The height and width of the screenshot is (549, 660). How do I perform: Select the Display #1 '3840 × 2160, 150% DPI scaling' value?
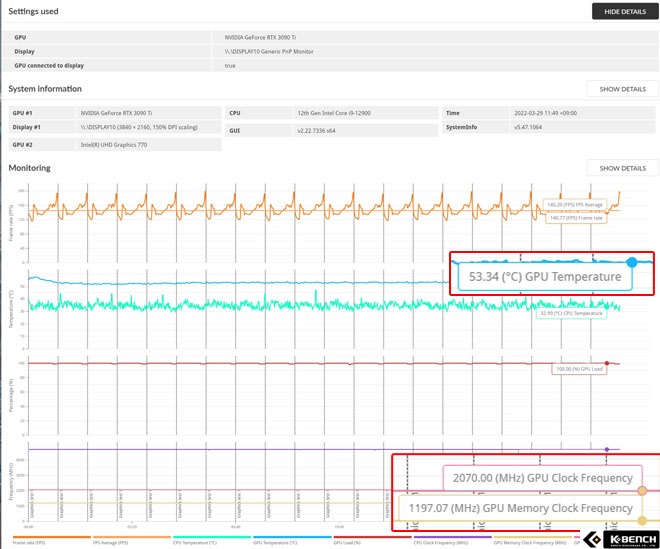139,127
